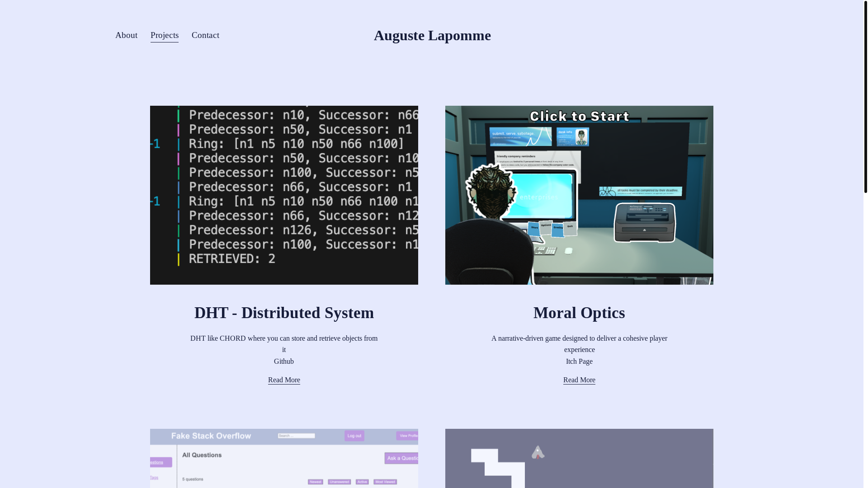Click the DHT - Distributed System heading
The height and width of the screenshot is (488, 868).
tap(284, 313)
